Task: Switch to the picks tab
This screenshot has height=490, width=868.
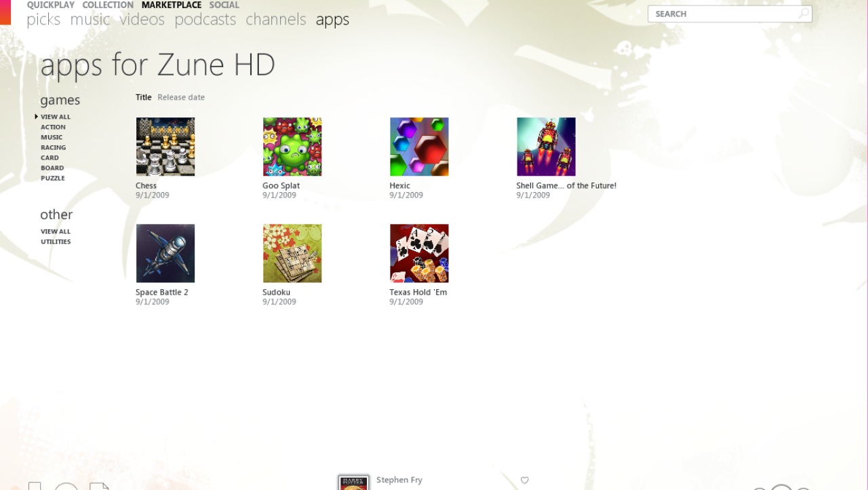Action: (43, 20)
